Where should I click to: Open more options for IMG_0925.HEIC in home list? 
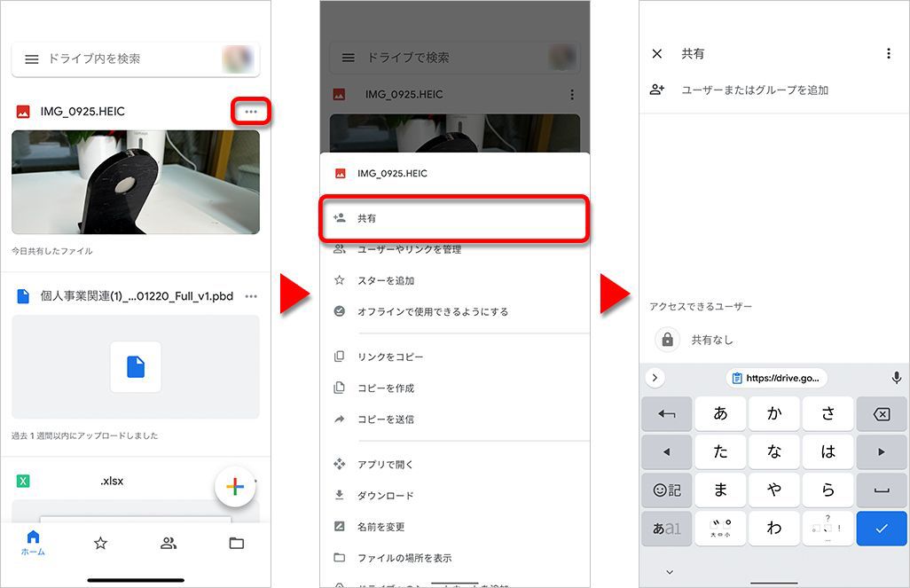click(251, 112)
